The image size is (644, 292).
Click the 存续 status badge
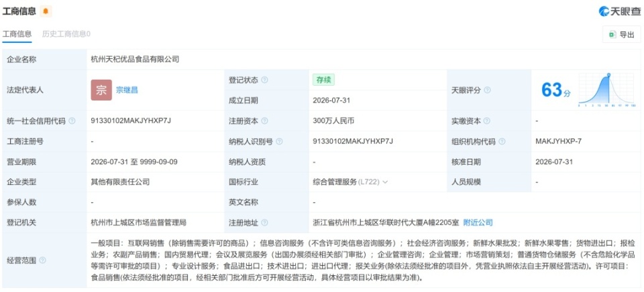point(323,80)
